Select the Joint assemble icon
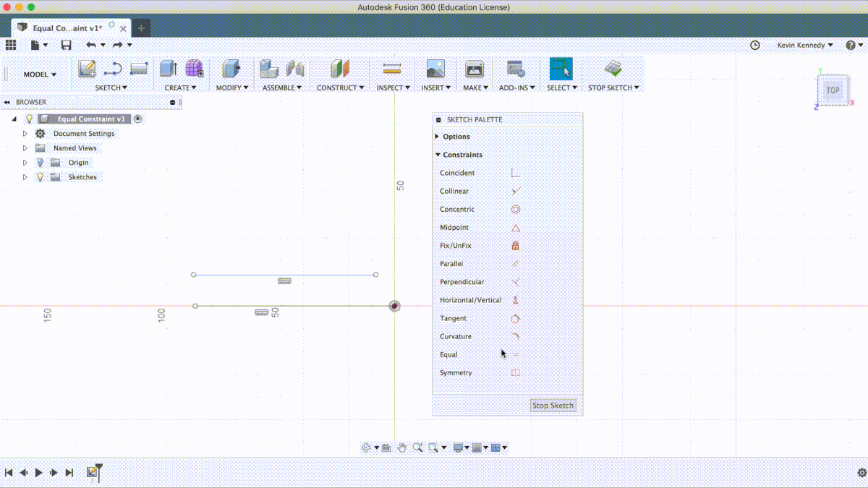The height and width of the screenshot is (488, 868). pos(295,69)
